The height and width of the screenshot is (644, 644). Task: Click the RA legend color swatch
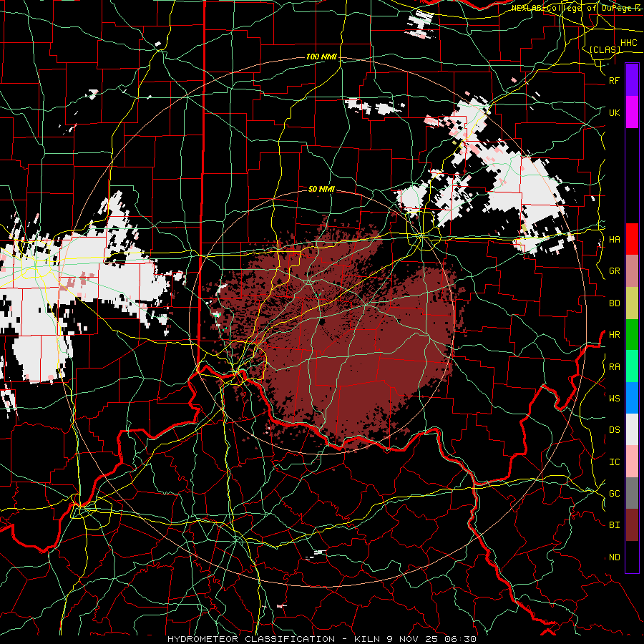click(x=632, y=366)
